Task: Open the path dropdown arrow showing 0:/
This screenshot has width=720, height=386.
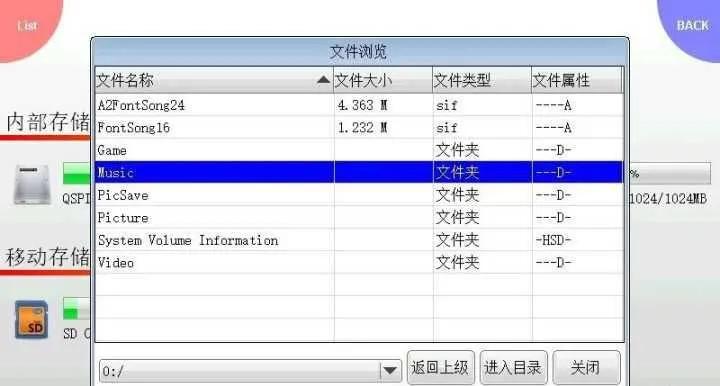Action: pos(390,370)
